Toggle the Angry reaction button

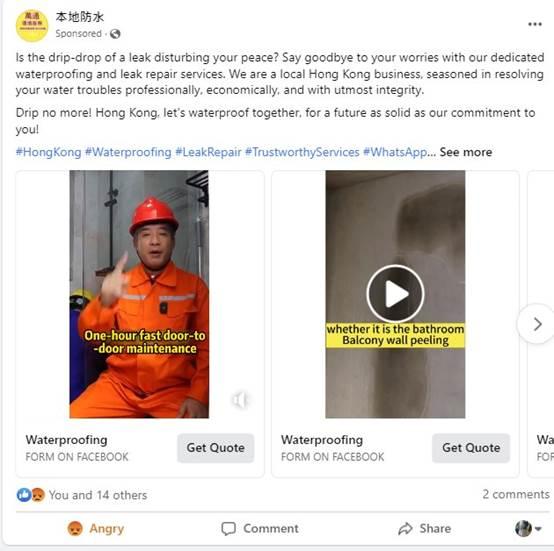[96, 528]
